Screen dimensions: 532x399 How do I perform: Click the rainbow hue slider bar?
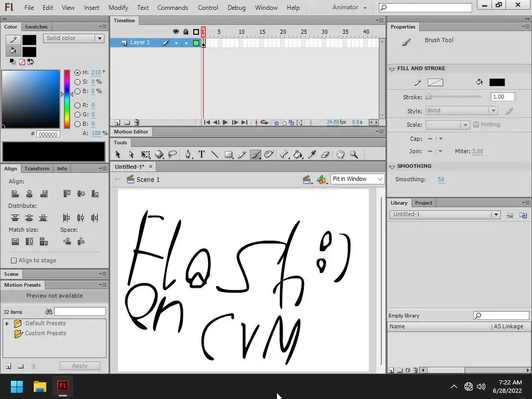[x=67, y=99]
